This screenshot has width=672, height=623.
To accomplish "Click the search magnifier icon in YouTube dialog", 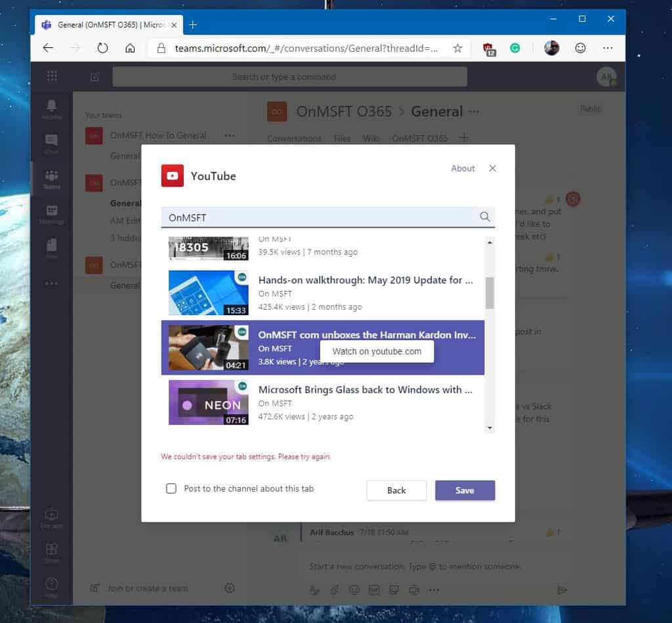I will pyautogui.click(x=485, y=217).
